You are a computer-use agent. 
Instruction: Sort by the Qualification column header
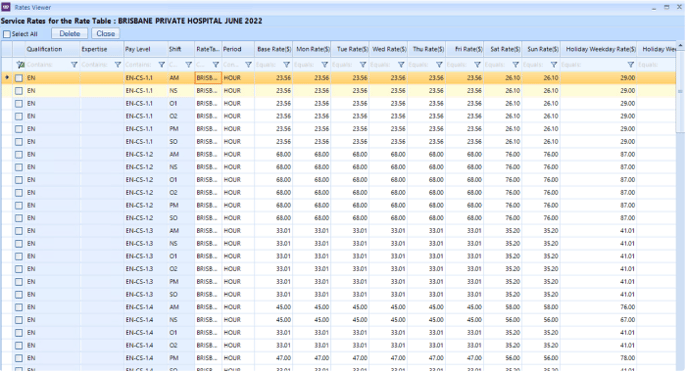52,49
